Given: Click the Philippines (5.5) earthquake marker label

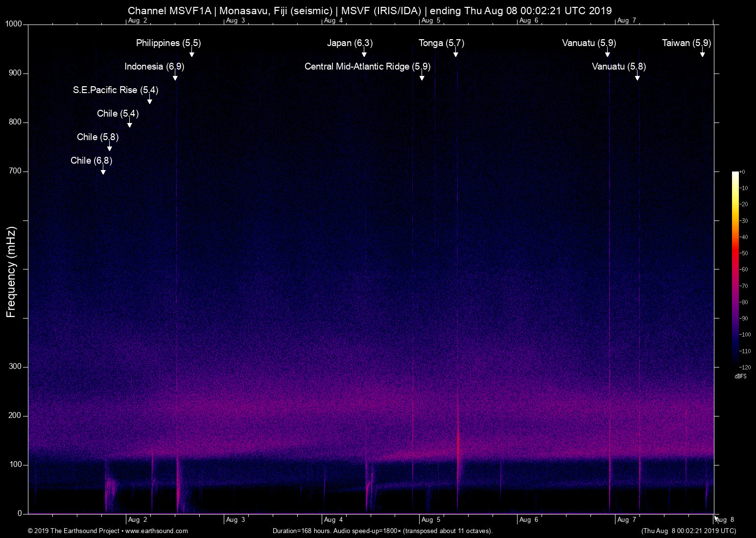Looking at the screenshot, I should coord(168,43).
